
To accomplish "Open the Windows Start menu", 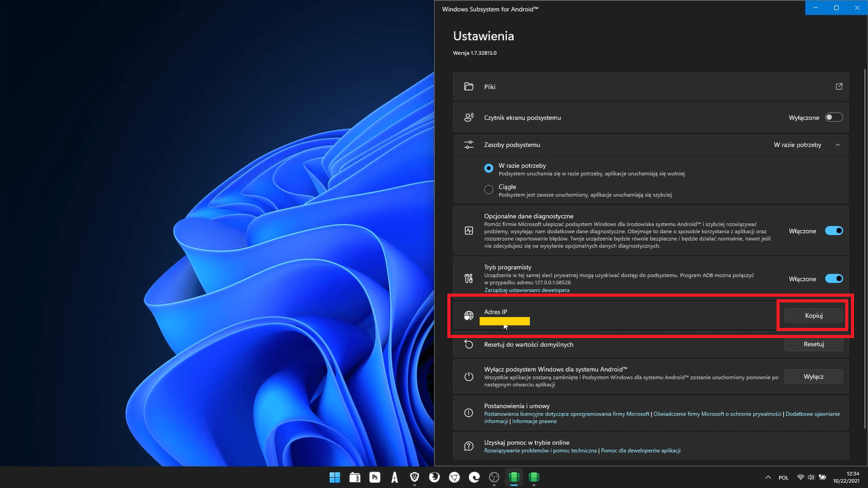I will [334, 477].
